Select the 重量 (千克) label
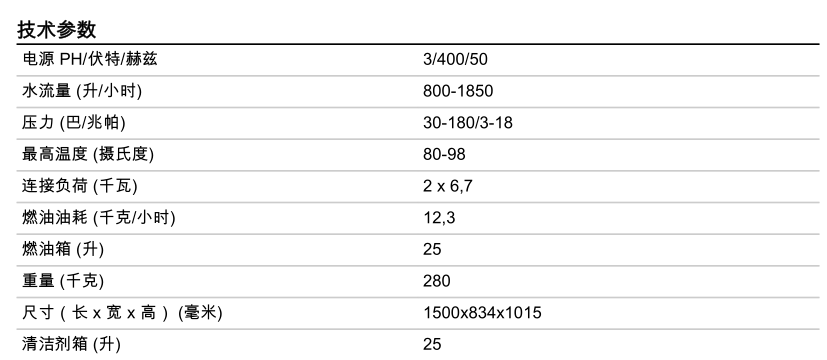Viewport: 827px width, 360px height. tap(63, 280)
